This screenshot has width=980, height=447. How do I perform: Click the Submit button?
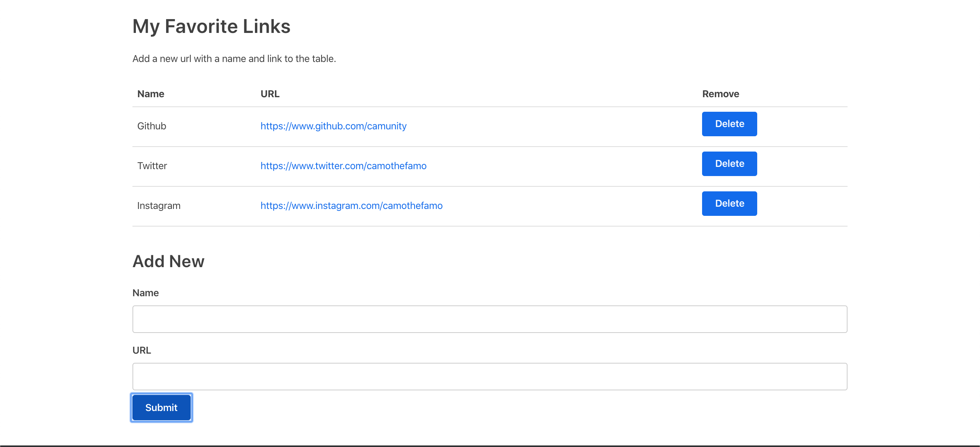point(161,408)
